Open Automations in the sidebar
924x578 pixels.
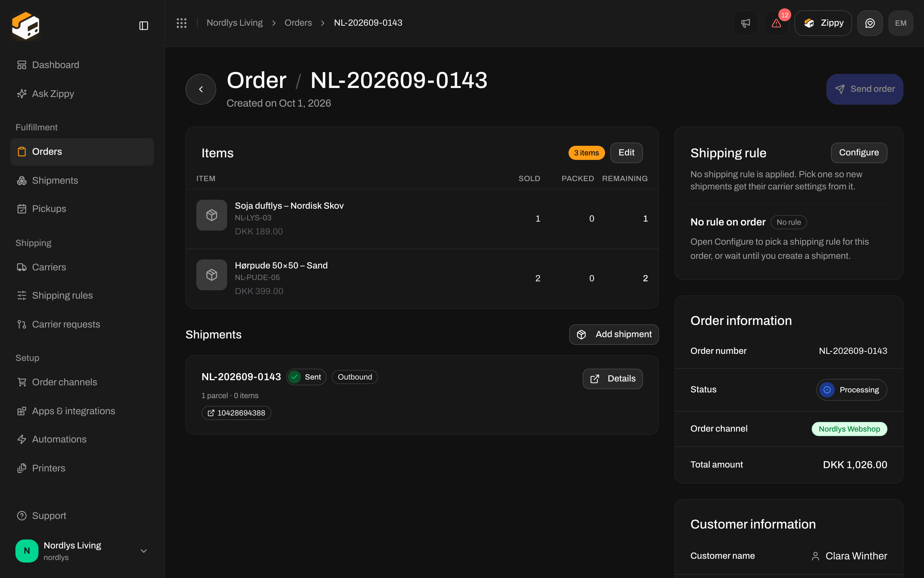[82, 439]
